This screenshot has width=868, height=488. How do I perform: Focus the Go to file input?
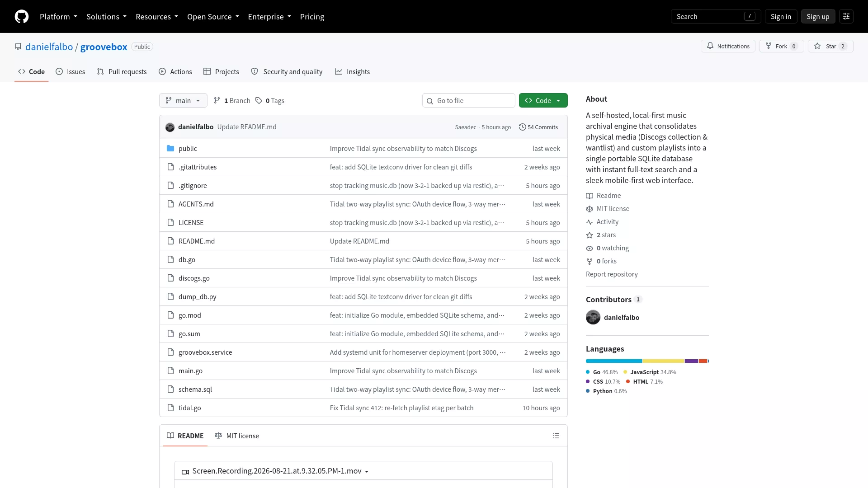coord(468,101)
